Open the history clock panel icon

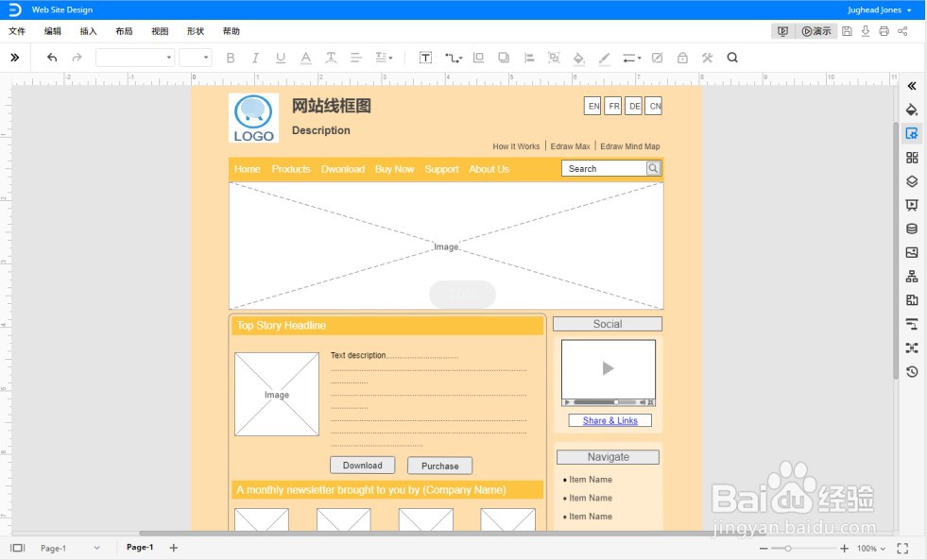(912, 371)
